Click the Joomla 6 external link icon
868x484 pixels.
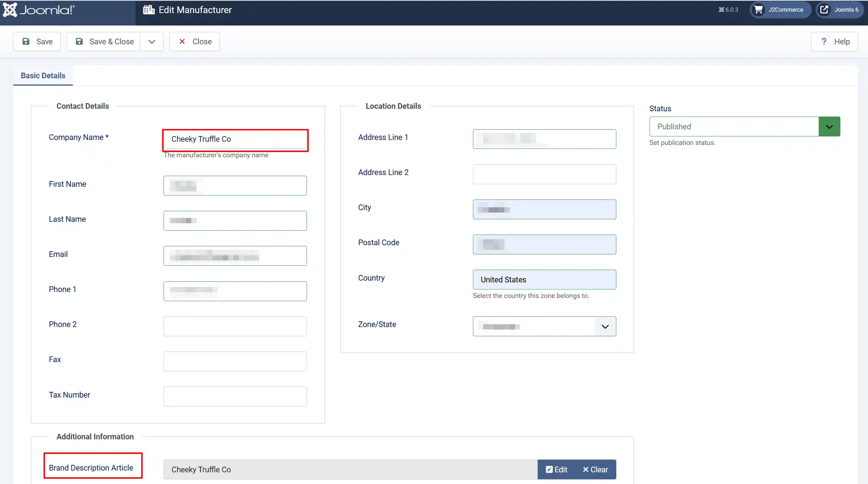(824, 10)
